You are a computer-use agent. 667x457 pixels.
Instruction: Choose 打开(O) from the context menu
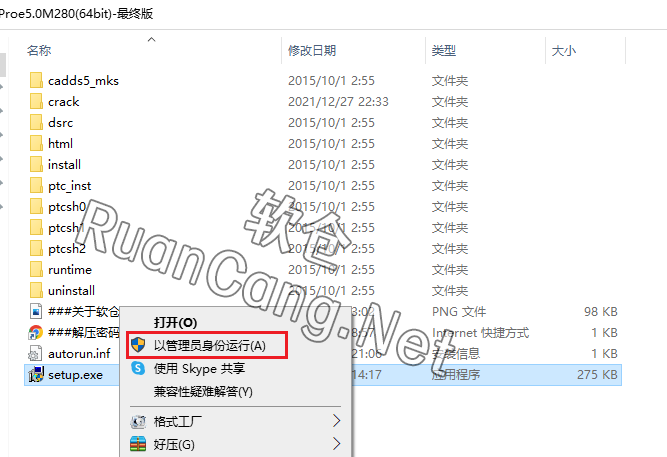pos(176,322)
